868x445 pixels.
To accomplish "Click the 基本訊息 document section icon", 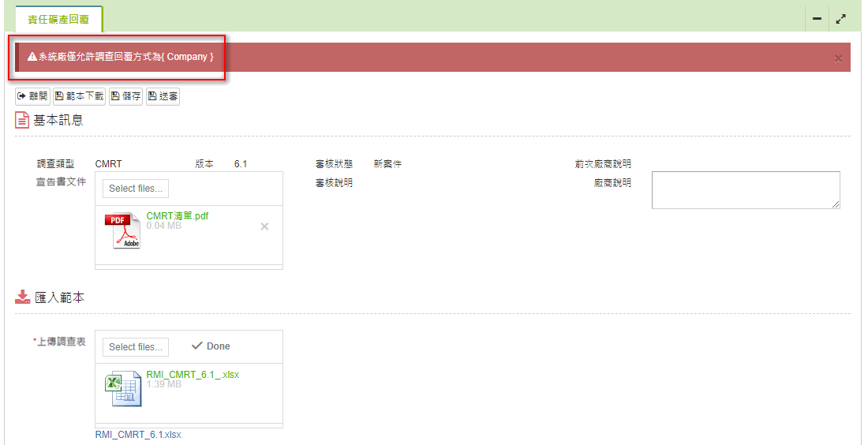I will pyautogui.click(x=22, y=121).
